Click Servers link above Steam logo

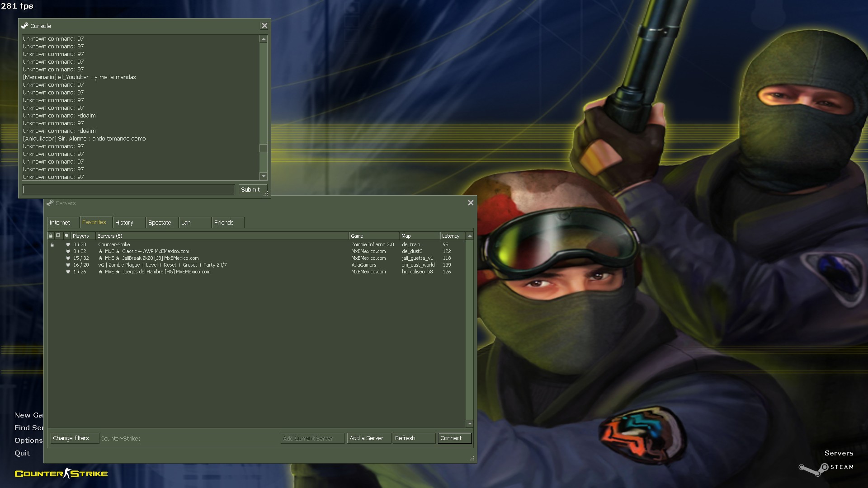coord(839,453)
